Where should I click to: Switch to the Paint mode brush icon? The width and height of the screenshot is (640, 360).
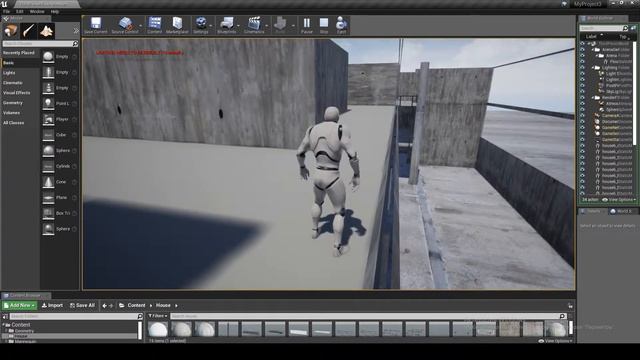point(29,31)
